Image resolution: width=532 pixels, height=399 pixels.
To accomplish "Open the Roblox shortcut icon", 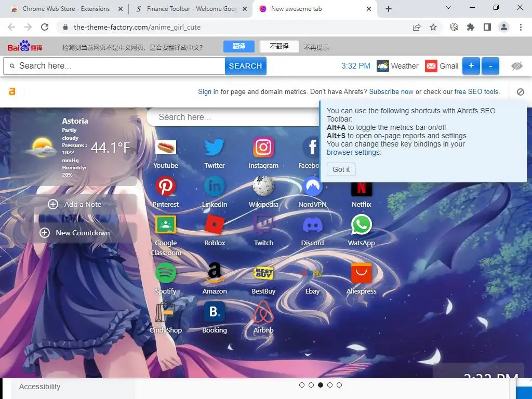I will pyautogui.click(x=215, y=224).
